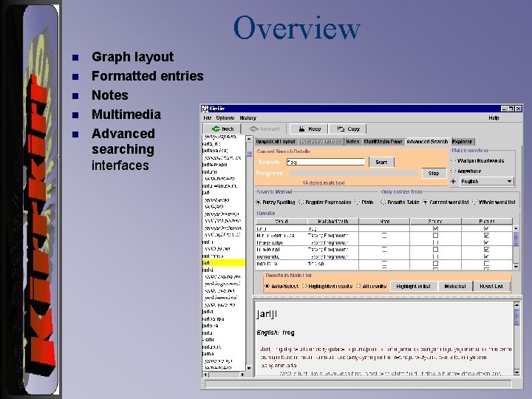The width and height of the screenshot is (532, 399).
Task: Click the "English: frog" gloss line
Action: point(276,332)
